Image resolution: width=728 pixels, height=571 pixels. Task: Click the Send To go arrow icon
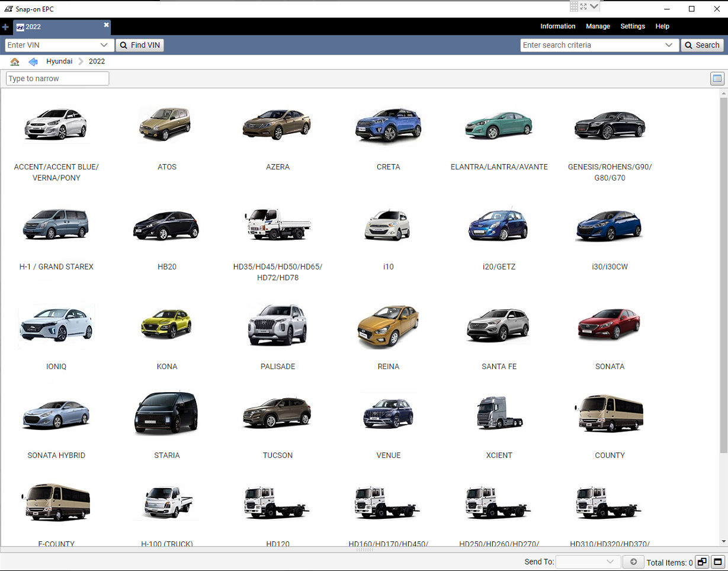(x=633, y=562)
